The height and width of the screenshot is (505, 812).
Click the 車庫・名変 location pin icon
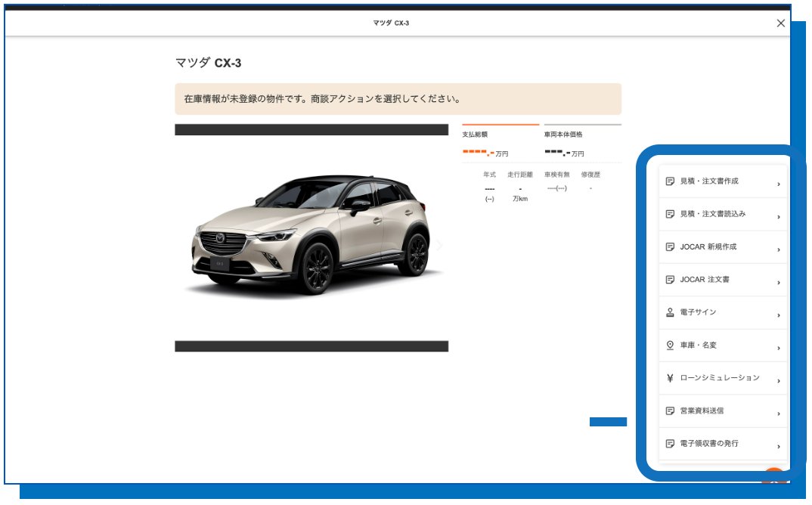tap(670, 345)
